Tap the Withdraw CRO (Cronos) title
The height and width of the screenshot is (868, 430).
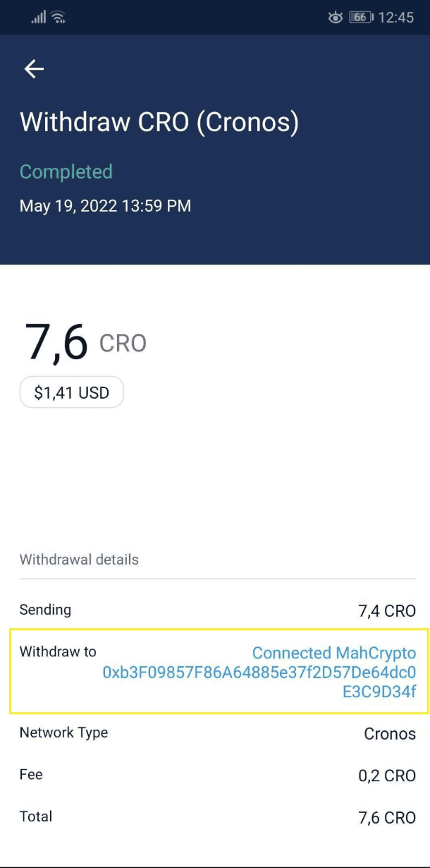[x=159, y=122]
